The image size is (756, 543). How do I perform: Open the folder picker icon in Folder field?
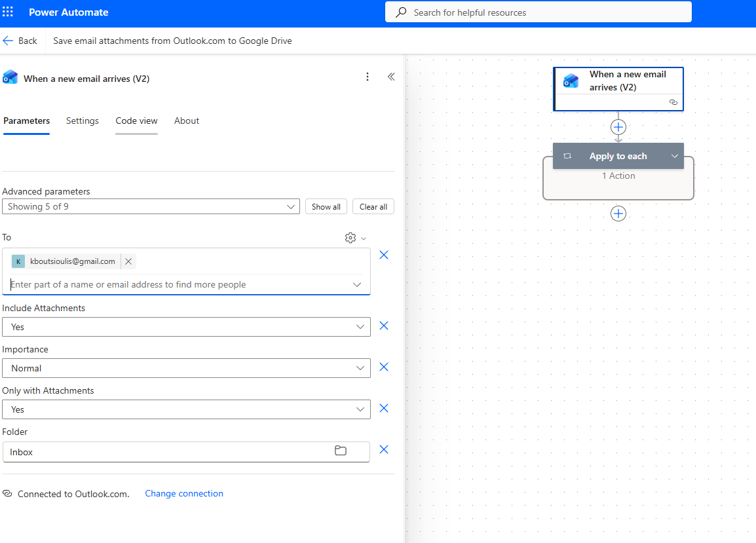341,451
